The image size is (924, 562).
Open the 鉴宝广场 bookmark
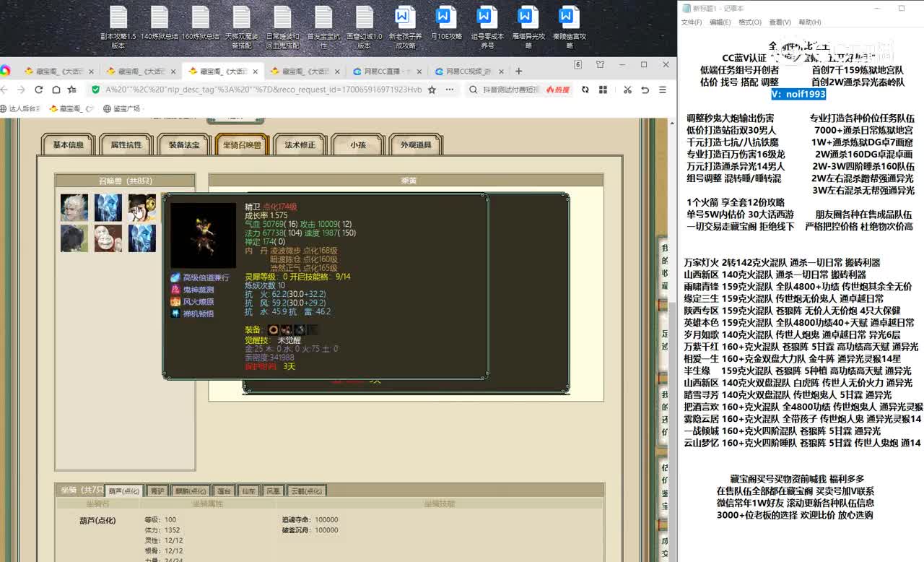pyautogui.click(x=122, y=108)
